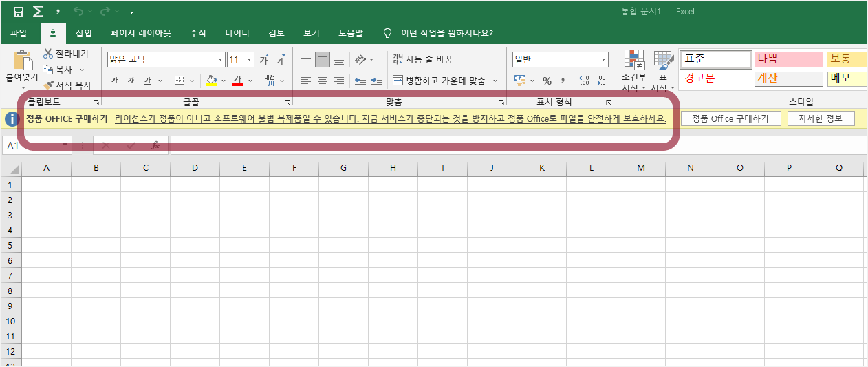Open the fill color dropdown arrow
The width and height of the screenshot is (868, 367).
tap(224, 81)
